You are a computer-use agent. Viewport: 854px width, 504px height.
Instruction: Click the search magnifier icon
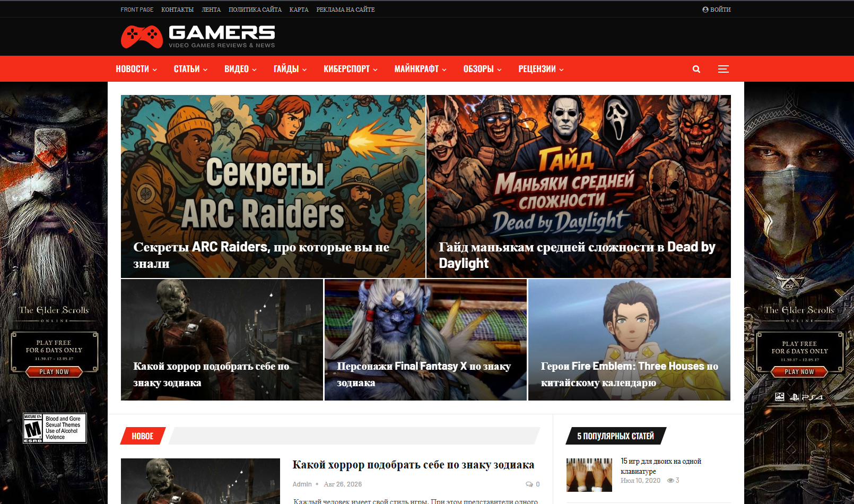(x=696, y=69)
